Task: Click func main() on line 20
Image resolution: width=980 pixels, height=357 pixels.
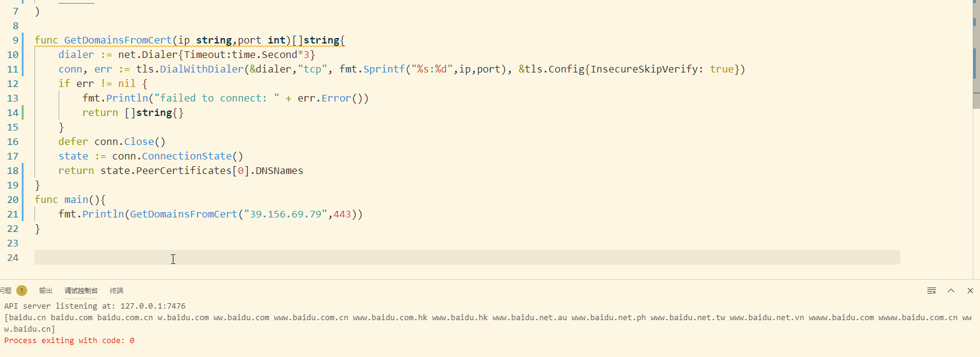Action: [67, 199]
